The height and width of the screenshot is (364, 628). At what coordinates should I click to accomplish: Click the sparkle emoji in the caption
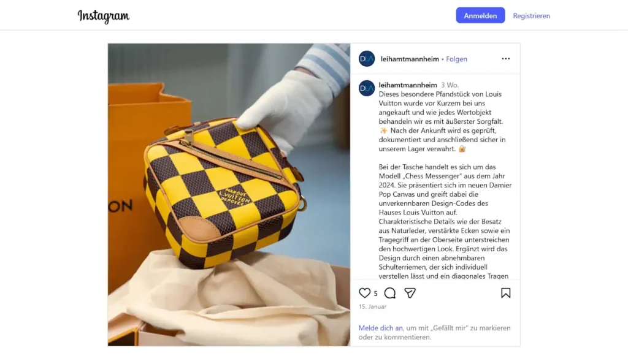(383, 131)
